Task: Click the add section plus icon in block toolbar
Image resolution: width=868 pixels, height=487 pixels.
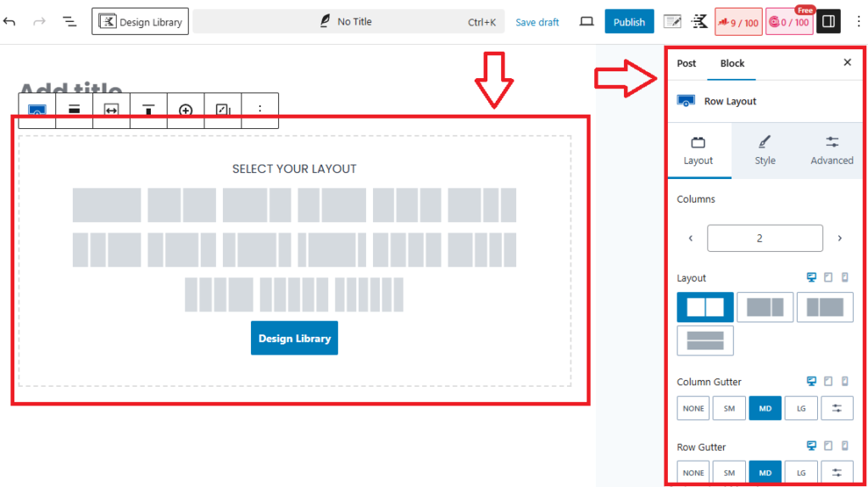Action: point(186,110)
